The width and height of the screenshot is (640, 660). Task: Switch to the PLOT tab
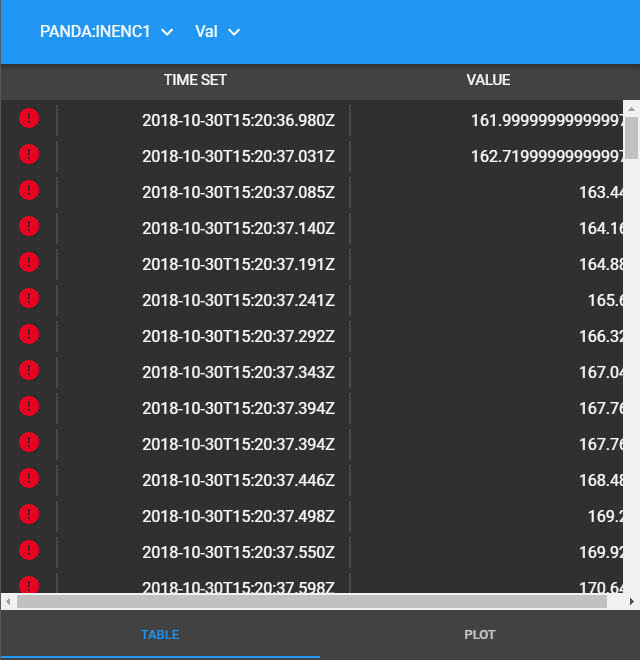click(x=480, y=635)
